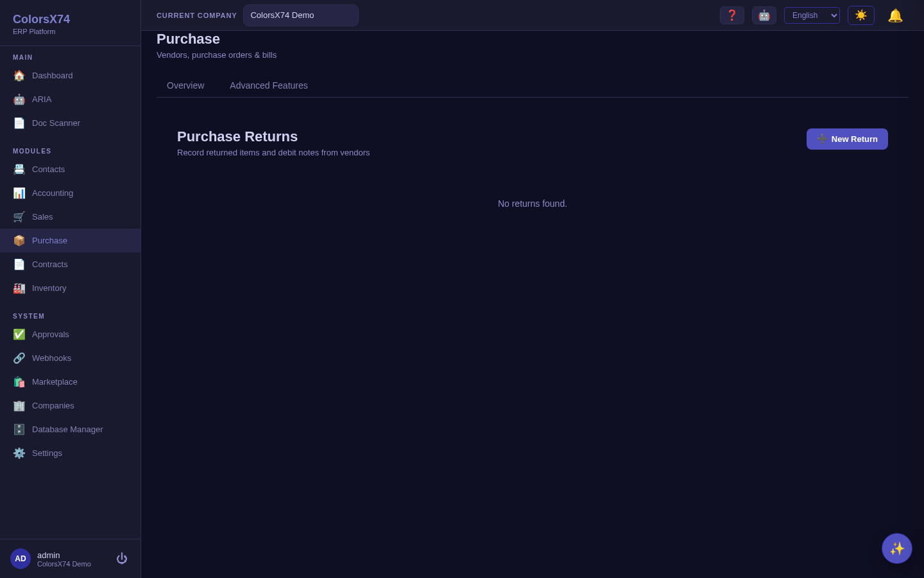Image resolution: width=924 pixels, height=578 pixels.
Task: Open the English language dropdown
Action: 812,15
